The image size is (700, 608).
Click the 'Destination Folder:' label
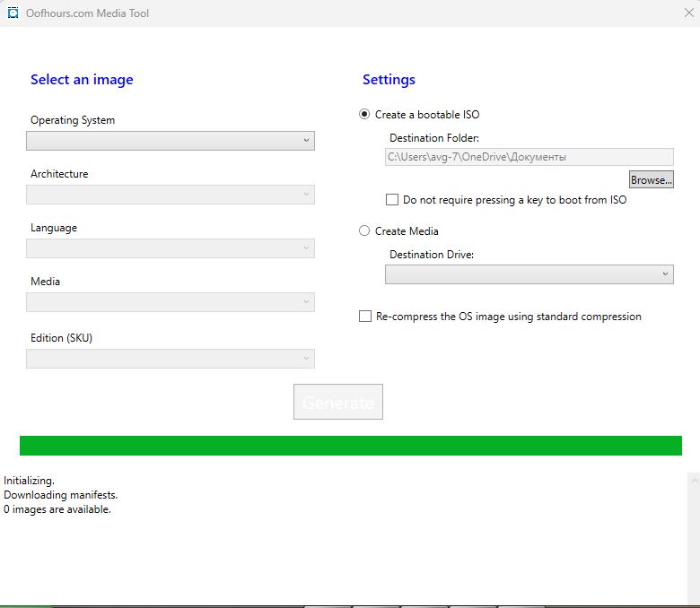(x=434, y=138)
